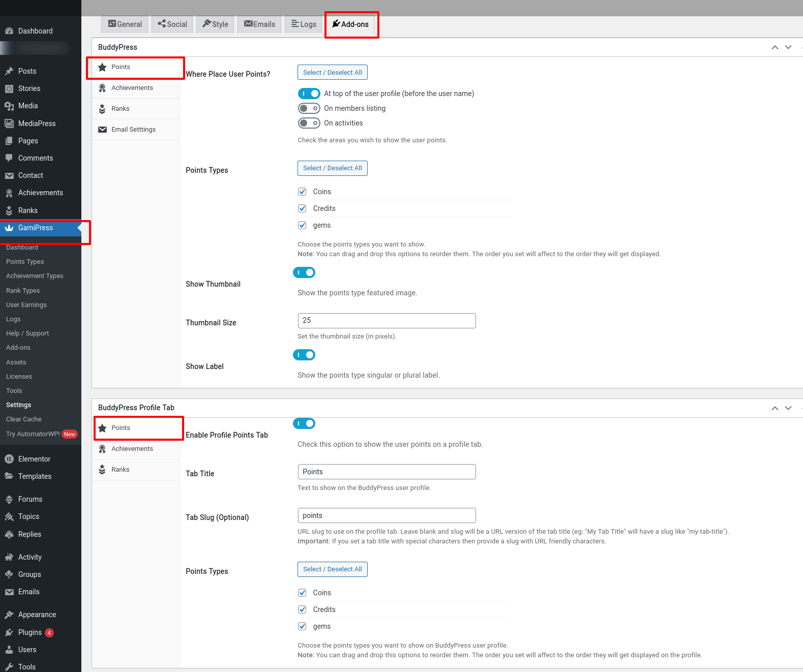Click the Tools wrench icon at bottom of sidebar
Viewport: 803px width, 672px height.
[9, 667]
